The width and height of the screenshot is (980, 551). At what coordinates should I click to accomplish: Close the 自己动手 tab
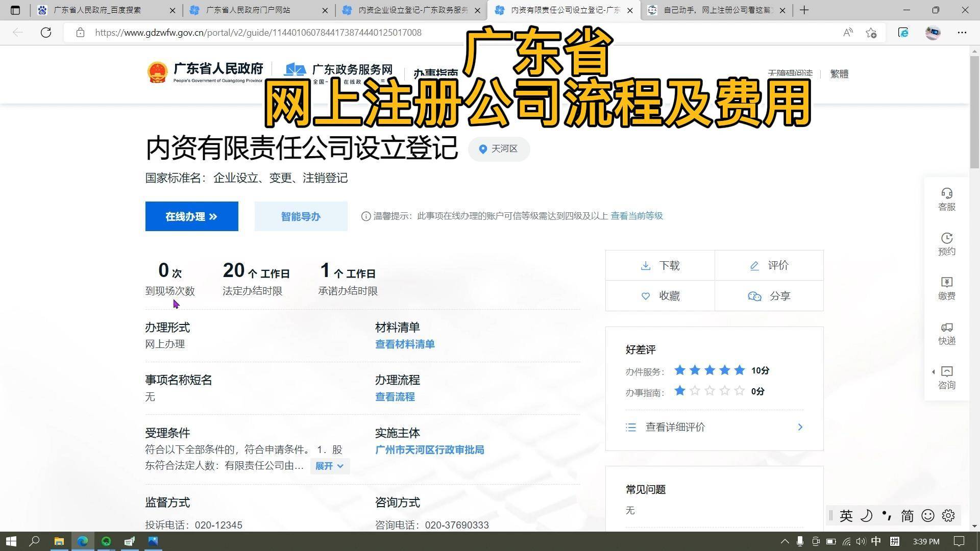[x=782, y=10]
